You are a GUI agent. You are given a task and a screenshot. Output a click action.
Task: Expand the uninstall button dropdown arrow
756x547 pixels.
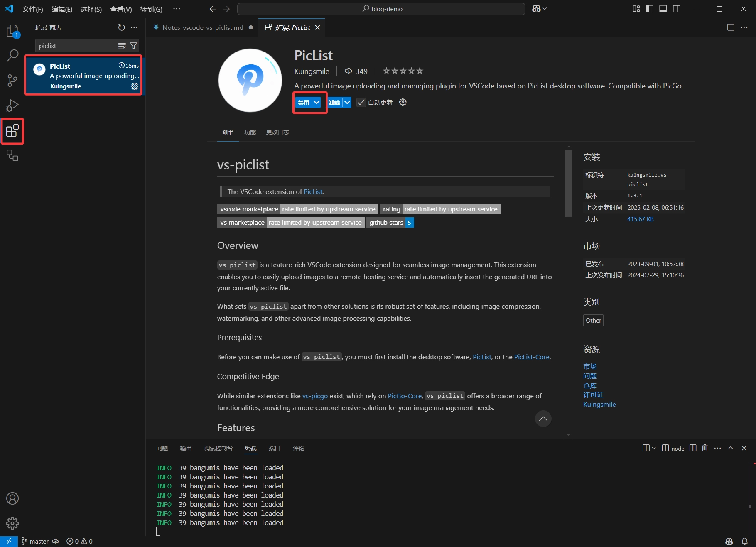[347, 102]
